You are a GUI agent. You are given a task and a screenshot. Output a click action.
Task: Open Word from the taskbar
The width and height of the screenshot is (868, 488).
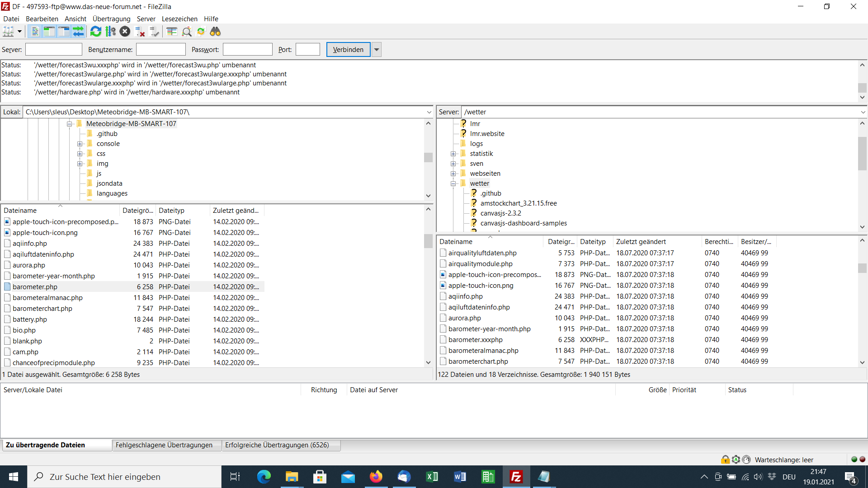point(460,477)
